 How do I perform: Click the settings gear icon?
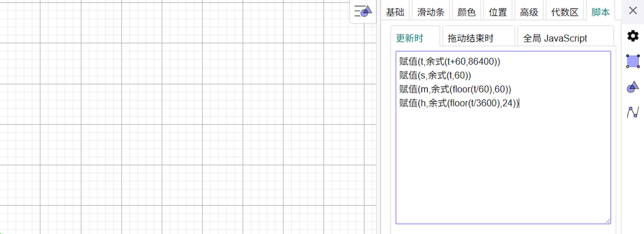632,36
